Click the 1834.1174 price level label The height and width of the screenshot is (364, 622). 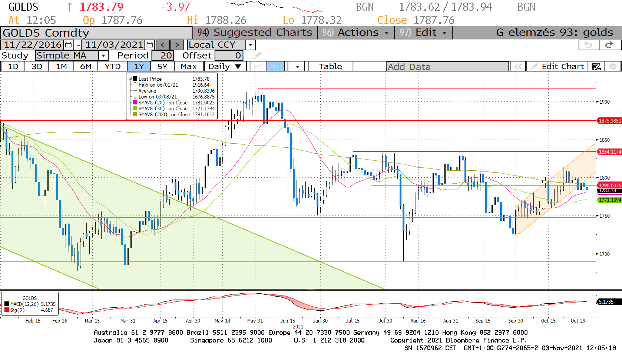[609, 152]
